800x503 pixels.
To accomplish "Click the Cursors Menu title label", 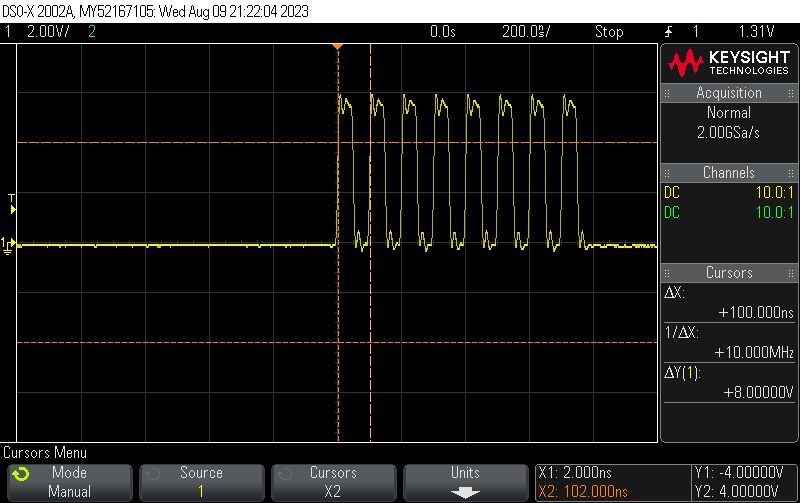I will tap(45, 452).
